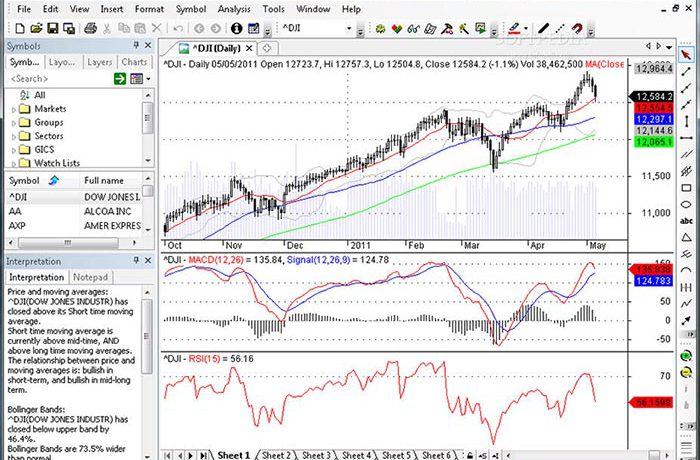Viewport: 700px width, 460px height.
Task: Click the Delete X icon in the toolbar
Action: (x=157, y=29)
